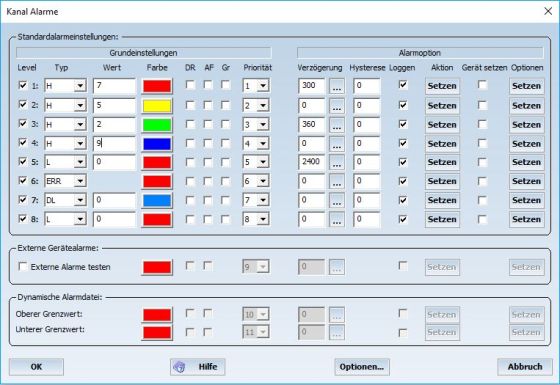Click the OK button

pyautogui.click(x=36, y=367)
